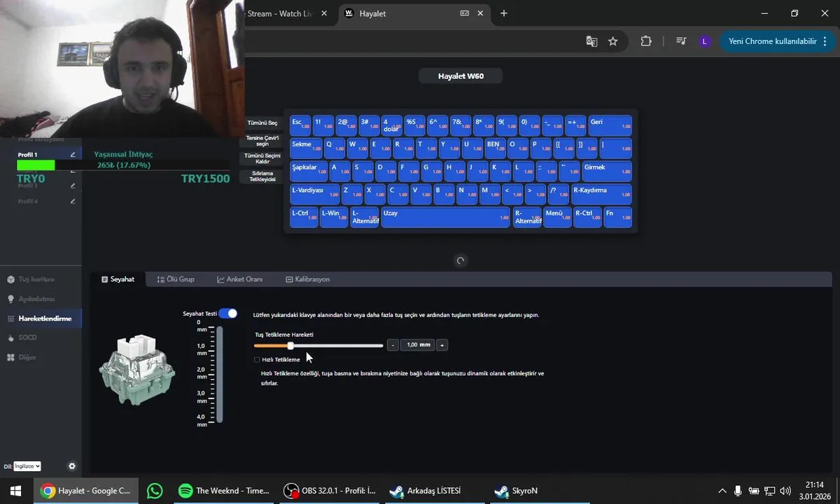
Task: Open SkyroN Steam chat in taskbar
Action: tap(539, 491)
